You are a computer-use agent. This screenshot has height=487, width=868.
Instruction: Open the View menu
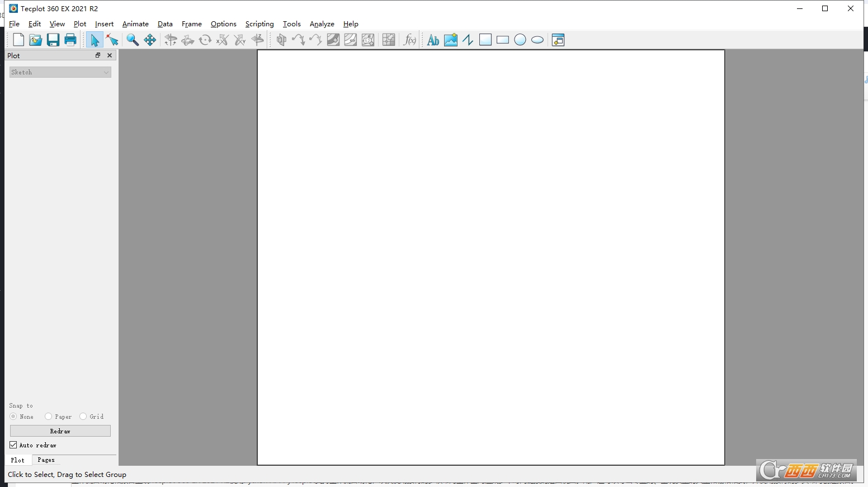(x=57, y=24)
